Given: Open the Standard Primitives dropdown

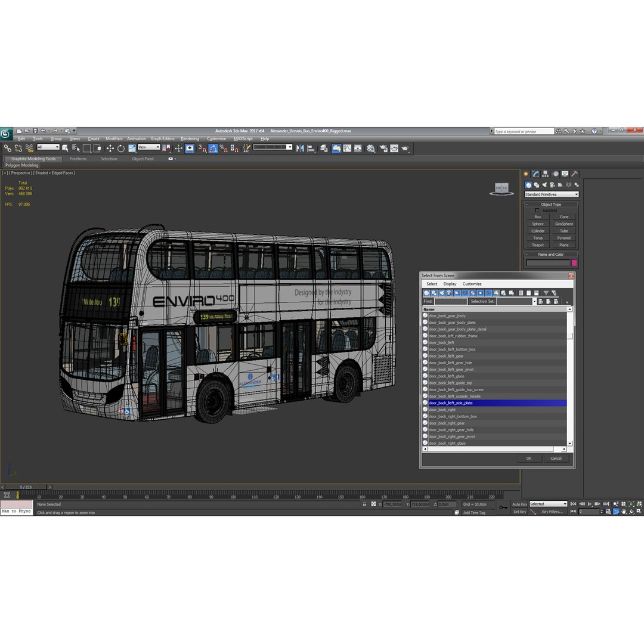Looking at the screenshot, I should click(x=551, y=194).
